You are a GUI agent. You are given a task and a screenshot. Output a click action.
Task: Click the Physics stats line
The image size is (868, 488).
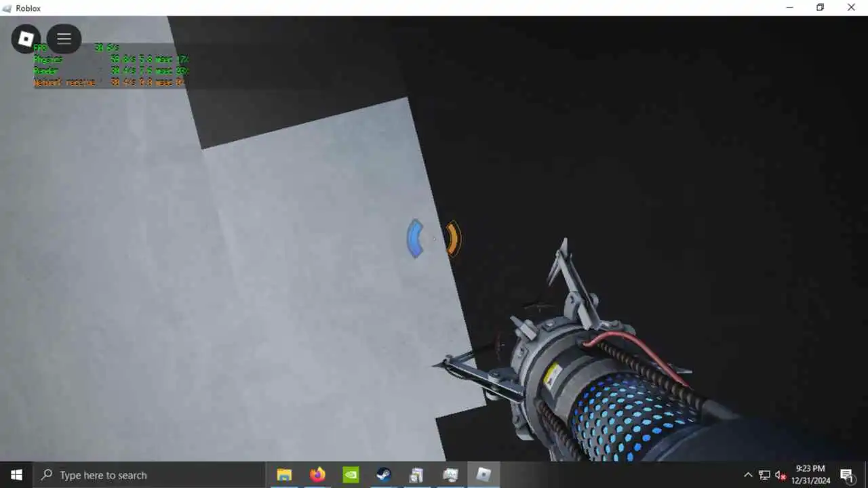[x=111, y=59]
